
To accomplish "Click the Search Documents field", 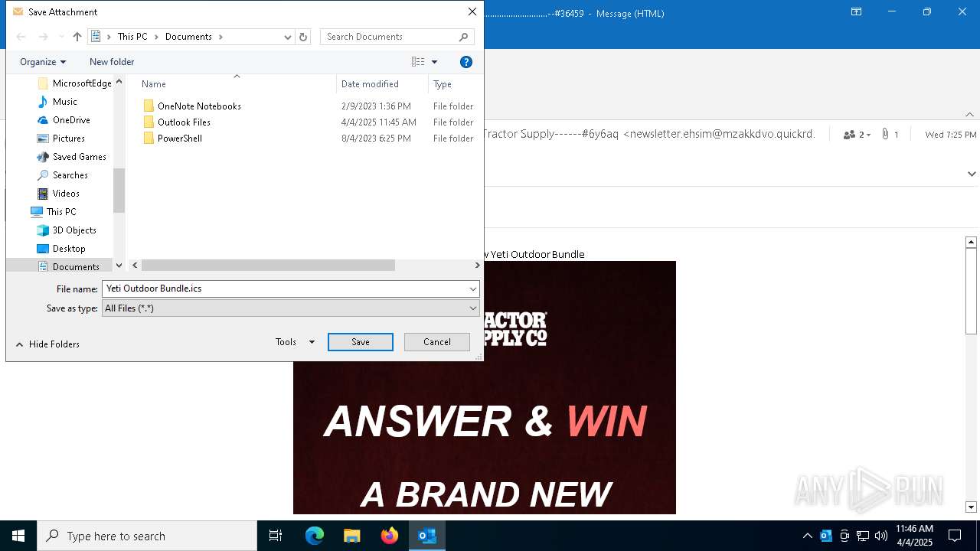I will 397,37.
